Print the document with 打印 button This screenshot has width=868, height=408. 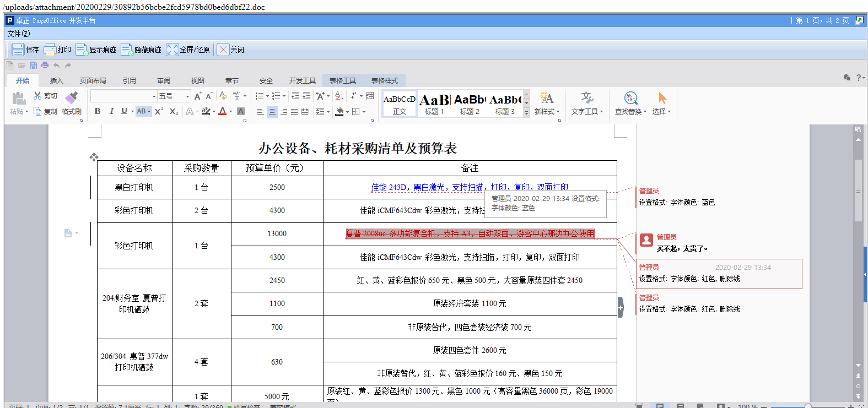(57, 50)
